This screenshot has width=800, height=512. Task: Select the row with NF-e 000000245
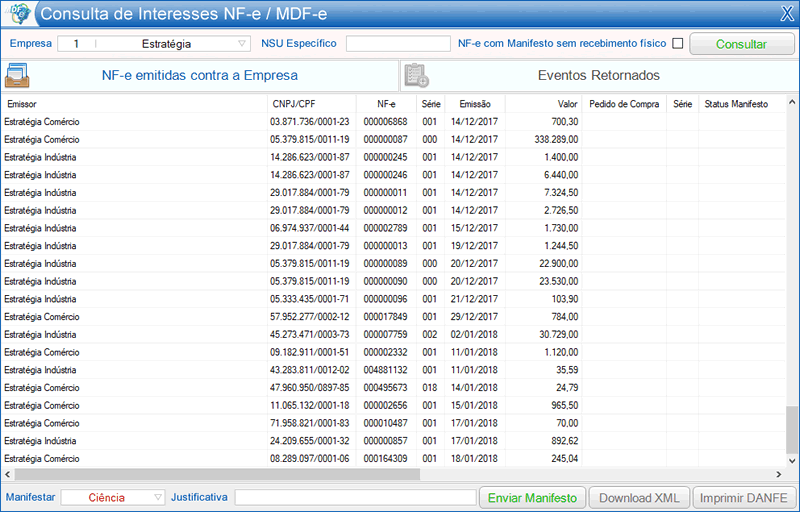393,157
